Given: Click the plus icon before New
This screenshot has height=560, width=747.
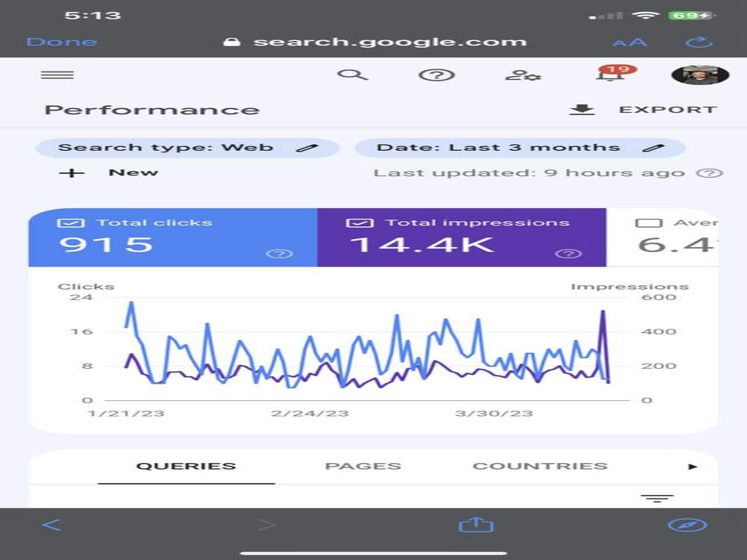Looking at the screenshot, I should (x=72, y=172).
